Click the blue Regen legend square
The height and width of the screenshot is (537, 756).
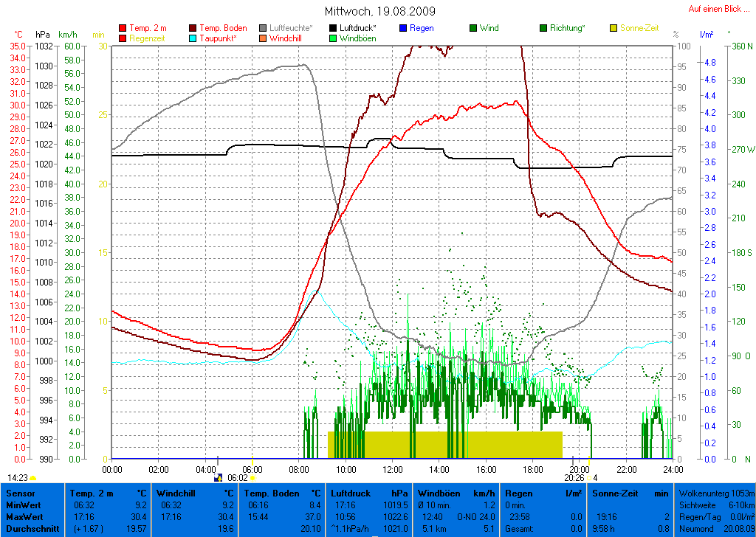[x=403, y=29]
